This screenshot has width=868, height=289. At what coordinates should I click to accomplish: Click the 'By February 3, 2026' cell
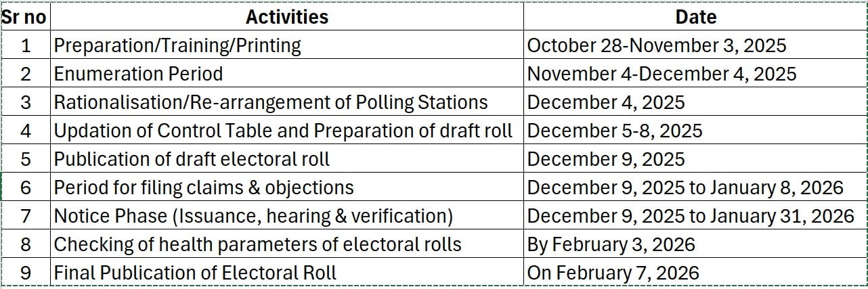click(611, 244)
